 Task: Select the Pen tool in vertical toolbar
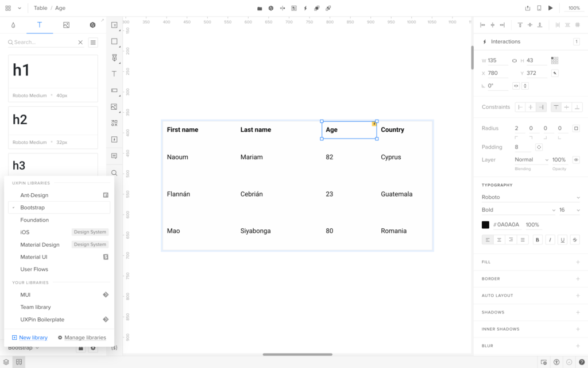[x=114, y=57]
